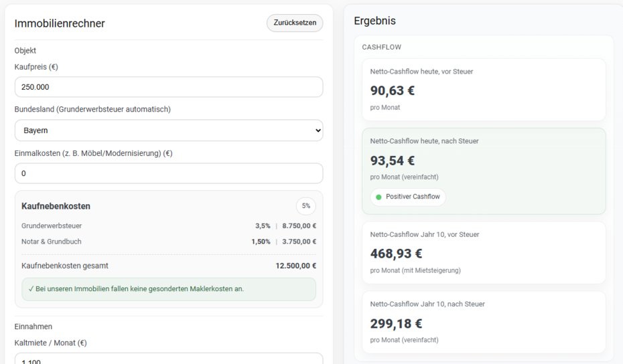Click the Kaufpreis input field
Image resolution: width=623 pixels, height=364 pixels.
tap(169, 87)
